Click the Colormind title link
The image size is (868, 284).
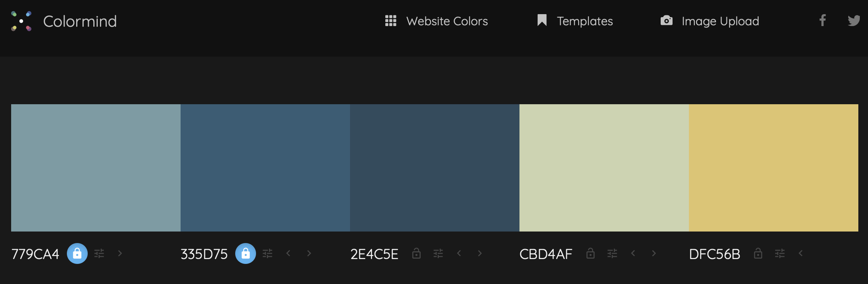(80, 21)
